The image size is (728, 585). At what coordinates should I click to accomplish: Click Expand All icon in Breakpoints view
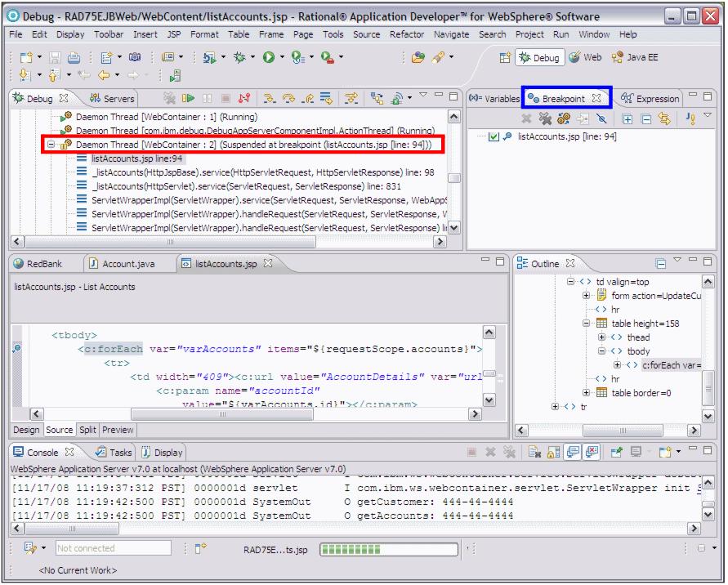coord(628,119)
